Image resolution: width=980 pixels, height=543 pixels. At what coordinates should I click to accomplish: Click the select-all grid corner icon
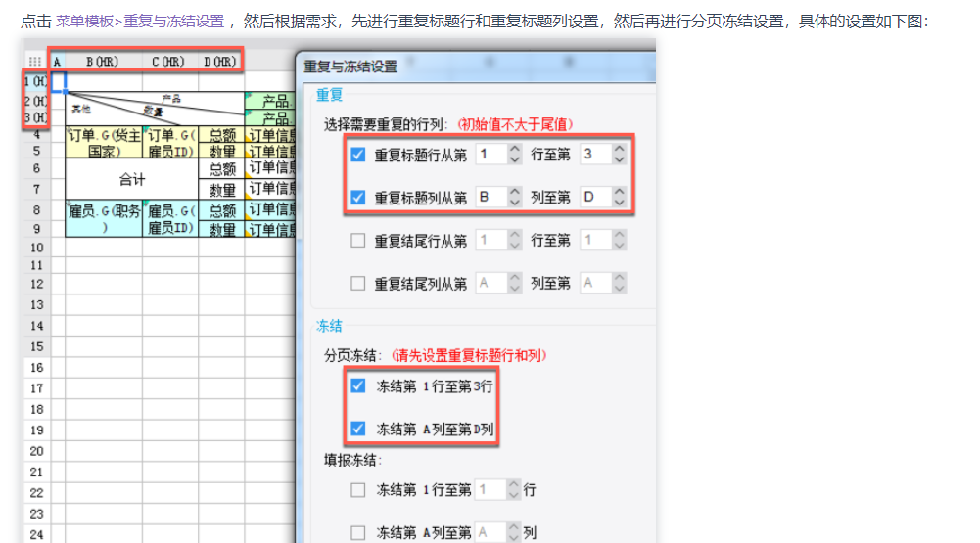34,62
